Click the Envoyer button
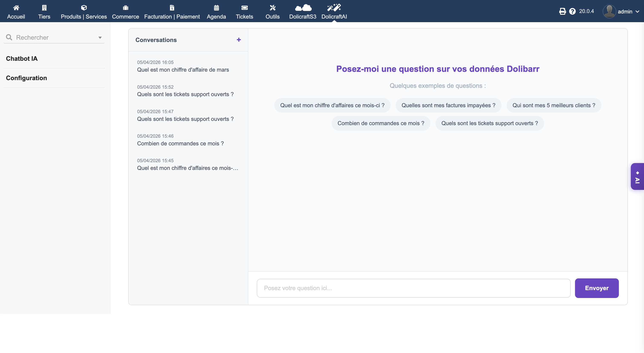The image size is (644, 353). (x=597, y=288)
